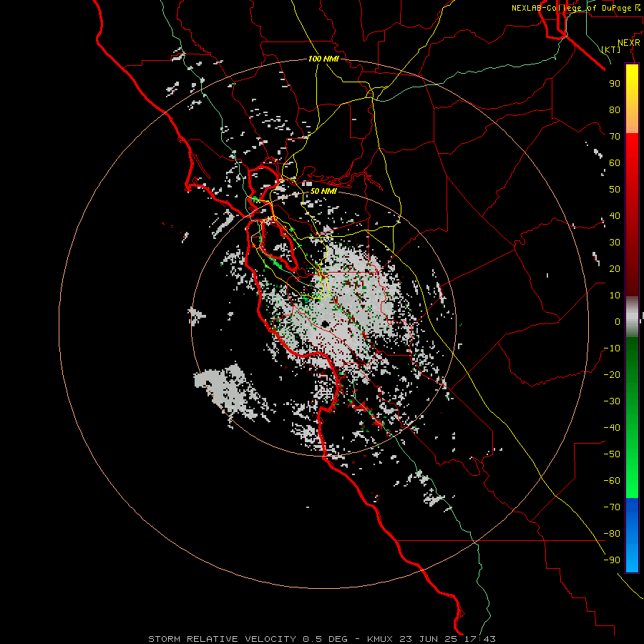Click the 100 NMI range ring label

323,59
